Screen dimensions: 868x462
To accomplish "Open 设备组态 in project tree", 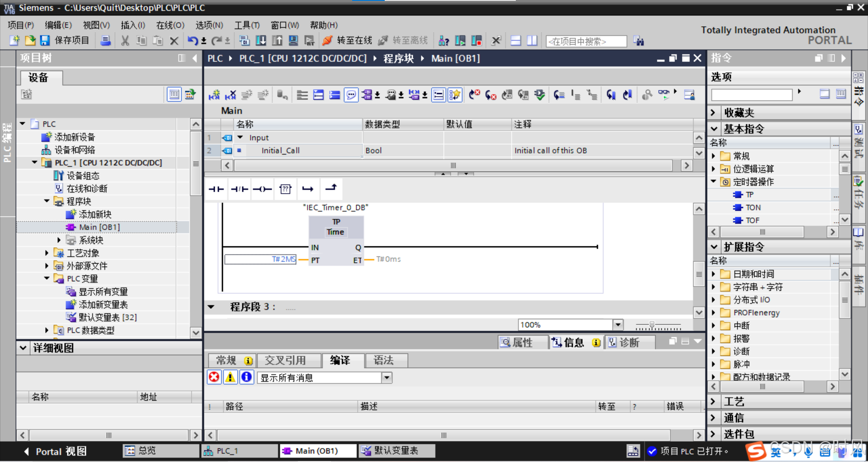I will (83, 175).
